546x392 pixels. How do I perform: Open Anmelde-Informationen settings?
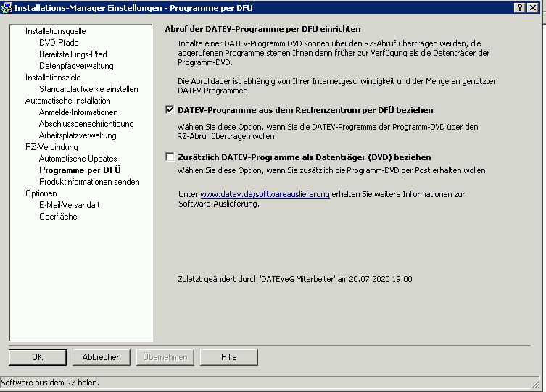(78, 112)
